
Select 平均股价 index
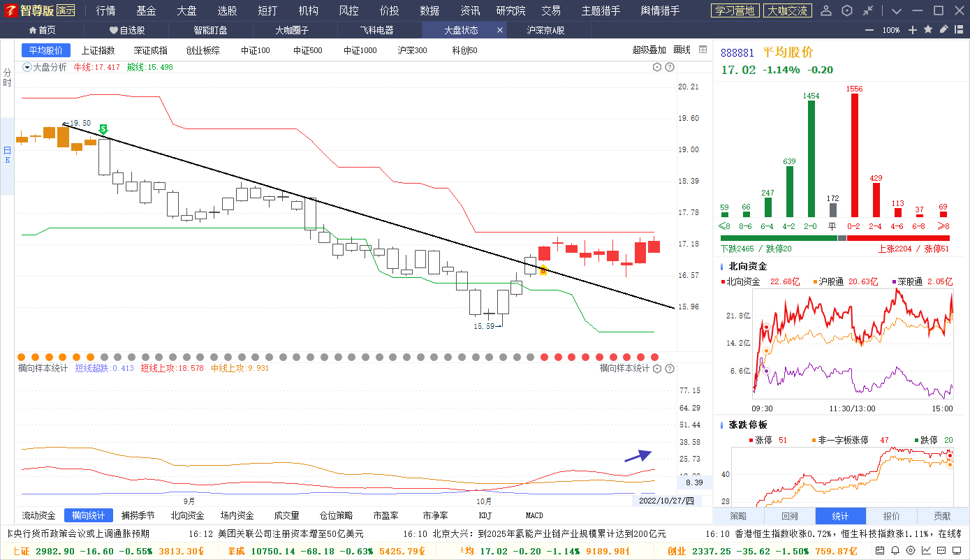[x=45, y=50]
